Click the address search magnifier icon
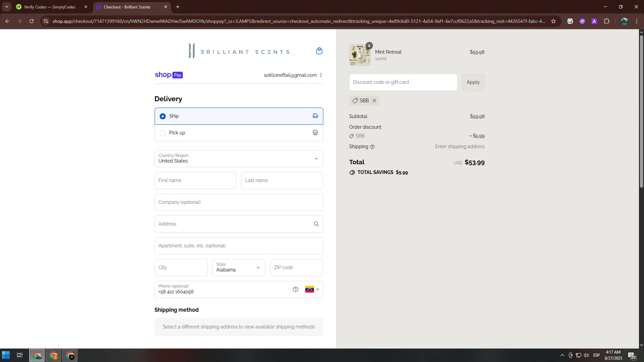The image size is (644, 362). click(316, 224)
